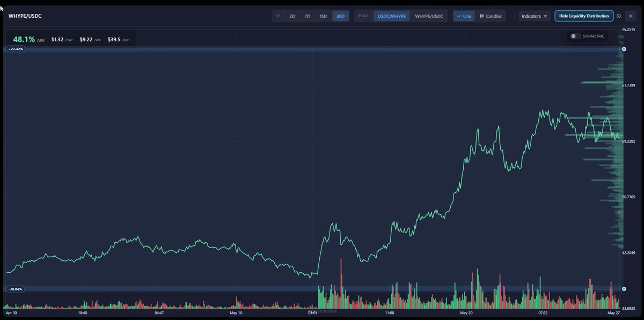
Task: Click the 50.7165 price axis label
Action: click(628, 197)
